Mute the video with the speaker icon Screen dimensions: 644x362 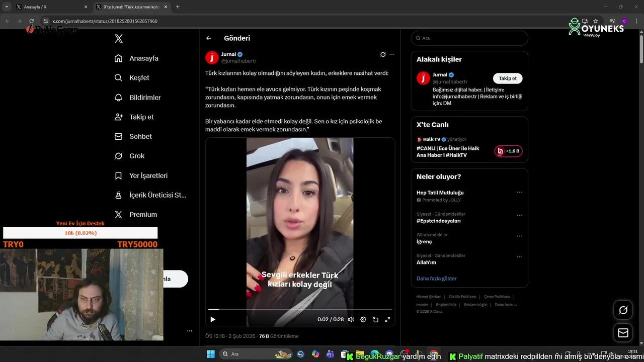[351, 319]
